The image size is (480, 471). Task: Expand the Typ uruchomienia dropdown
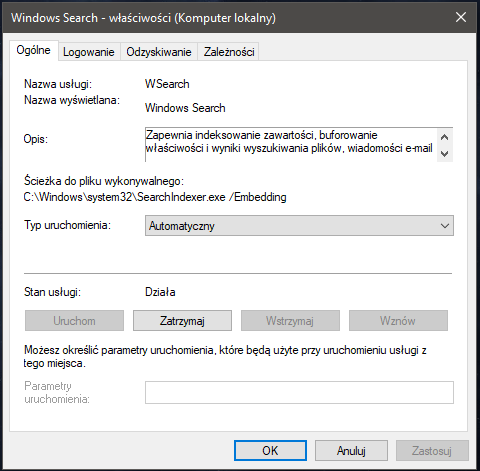tap(299, 226)
